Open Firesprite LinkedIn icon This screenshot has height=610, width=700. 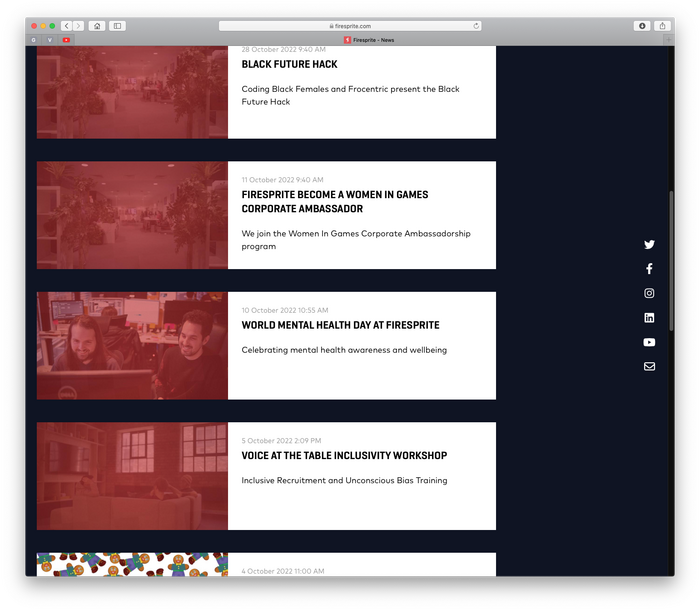tap(649, 318)
